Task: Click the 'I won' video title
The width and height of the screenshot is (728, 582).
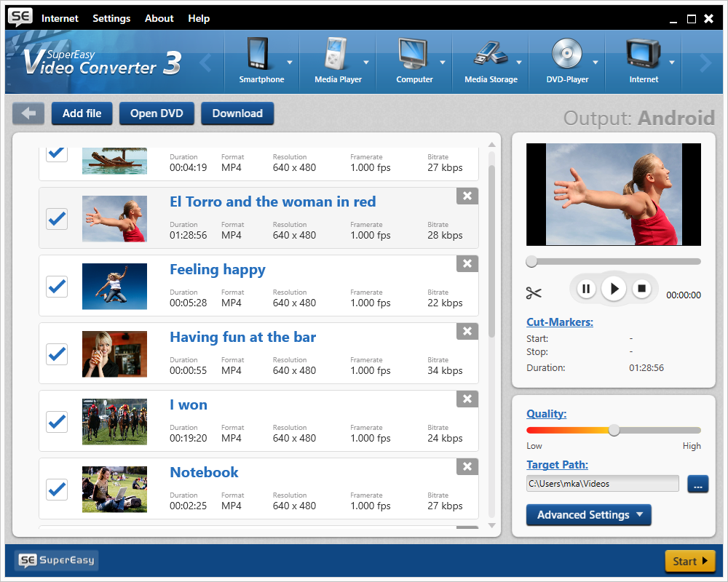Action: 189,404
